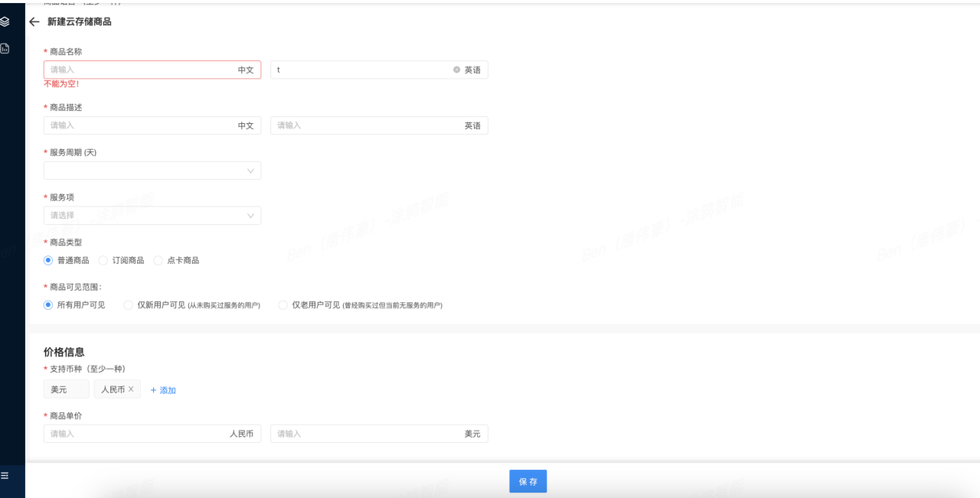Focus the Chinese 商品名称 input

pos(152,70)
